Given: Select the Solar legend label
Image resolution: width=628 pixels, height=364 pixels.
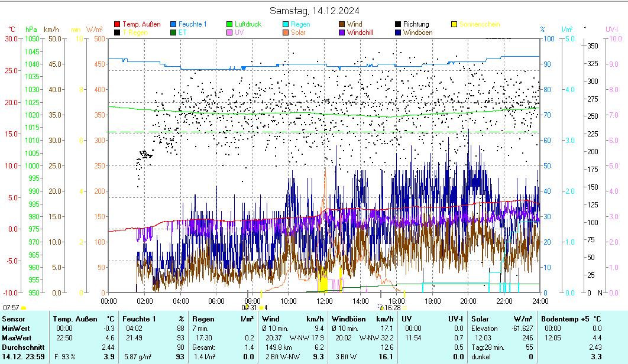Looking at the screenshot, I should 298,32.
